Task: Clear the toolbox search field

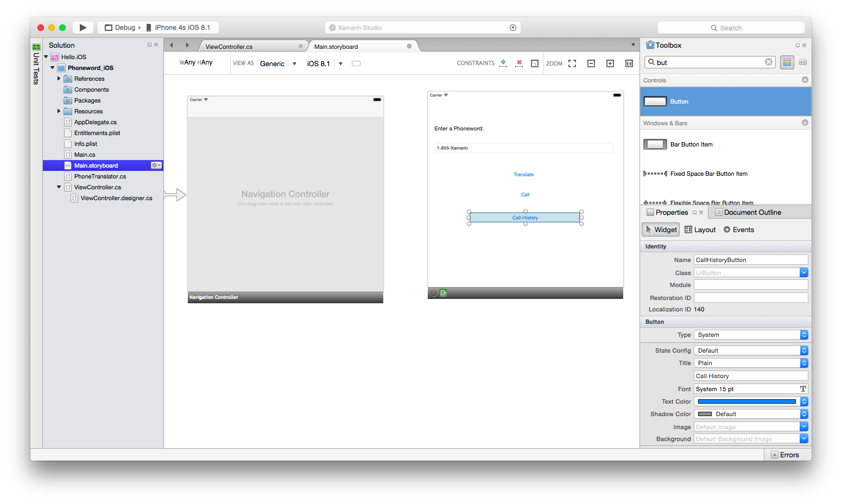Action: tap(769, 62)
